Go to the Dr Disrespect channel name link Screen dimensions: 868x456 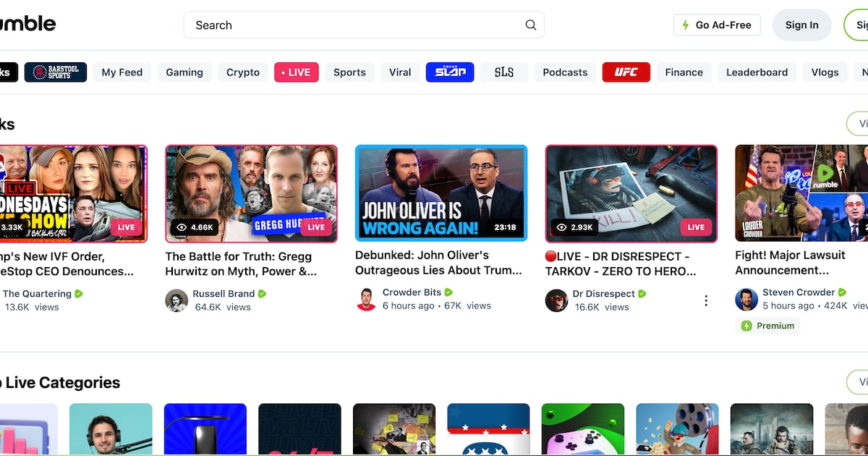pyautogui.click(x=604, y=294)
